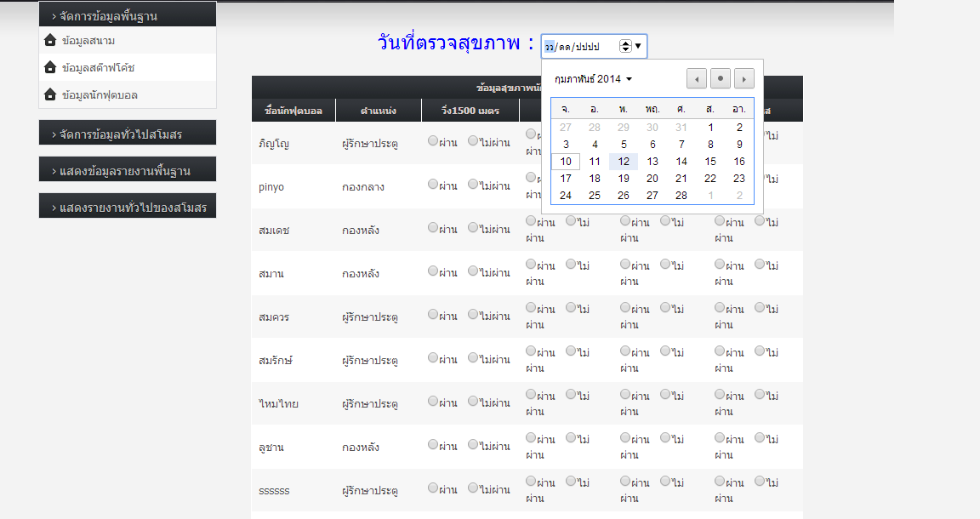Viewport: 980px width, 519px height.
Task: Select ไม่ผ่าน for สมาน 1500m run
Action: pyautogui.click(x=473, y=271)
